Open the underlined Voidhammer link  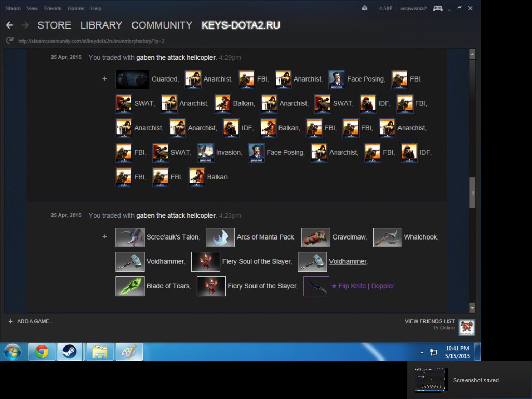(x=348, y=262)
